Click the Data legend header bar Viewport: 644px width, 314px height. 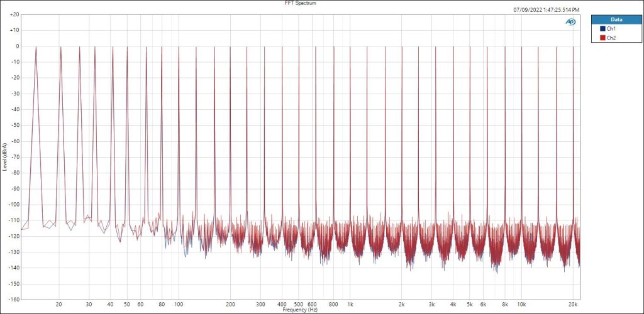click(616, 19)
